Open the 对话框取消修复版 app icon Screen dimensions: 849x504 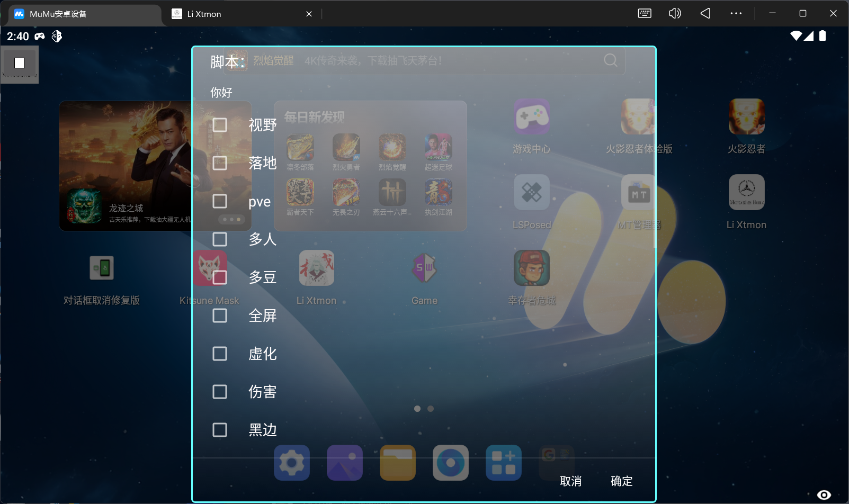click(102, 268)
